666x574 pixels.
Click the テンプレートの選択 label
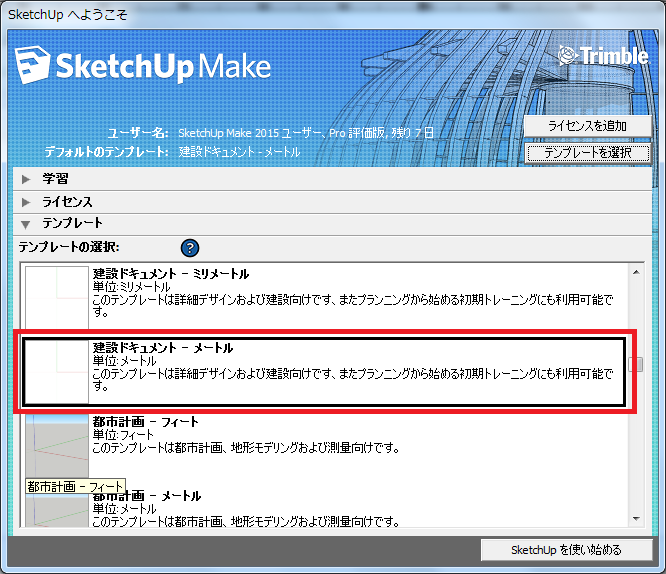tap(69, 247)
